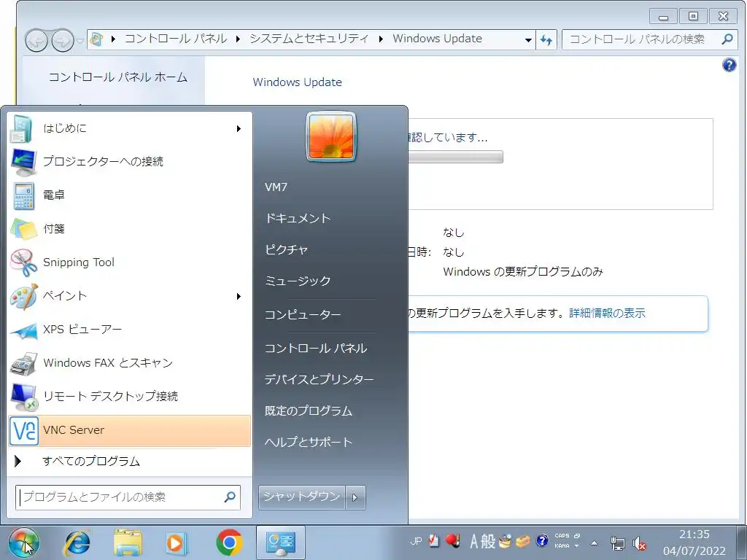747x560 pixels.
Task: Click the refresh button beside address bar
Action: [x=546, y=40]
